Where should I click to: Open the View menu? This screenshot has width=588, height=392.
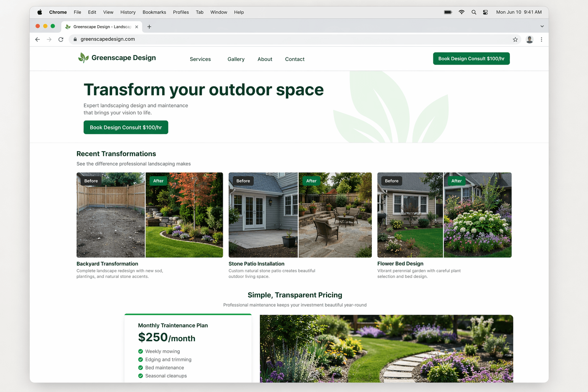point(108,12)
